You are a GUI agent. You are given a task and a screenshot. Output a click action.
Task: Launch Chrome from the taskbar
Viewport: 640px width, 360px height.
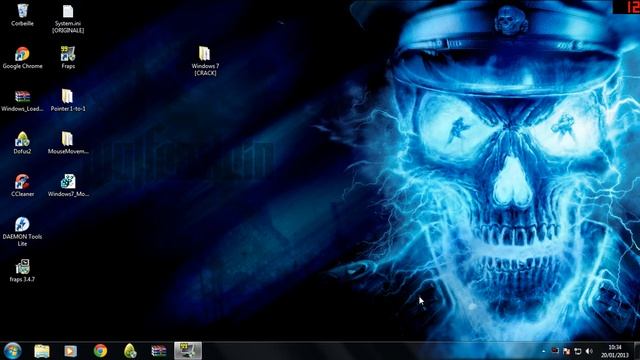coord(100,351)
